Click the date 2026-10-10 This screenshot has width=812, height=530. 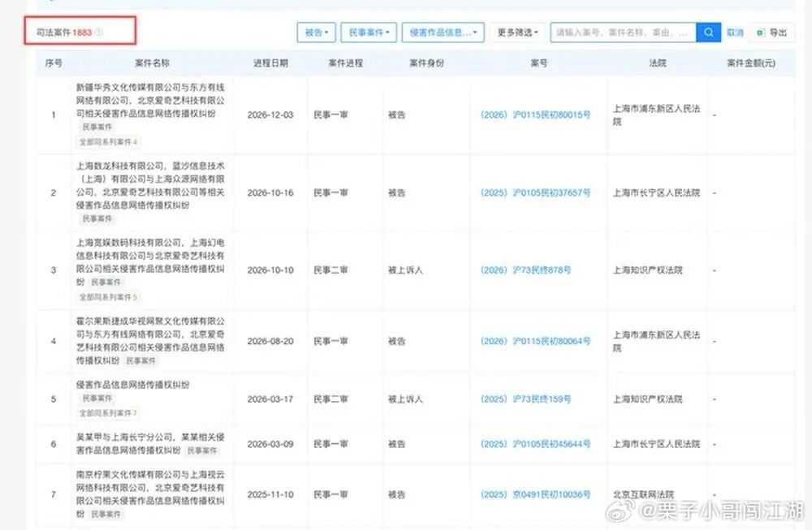[x=270, y=270]
